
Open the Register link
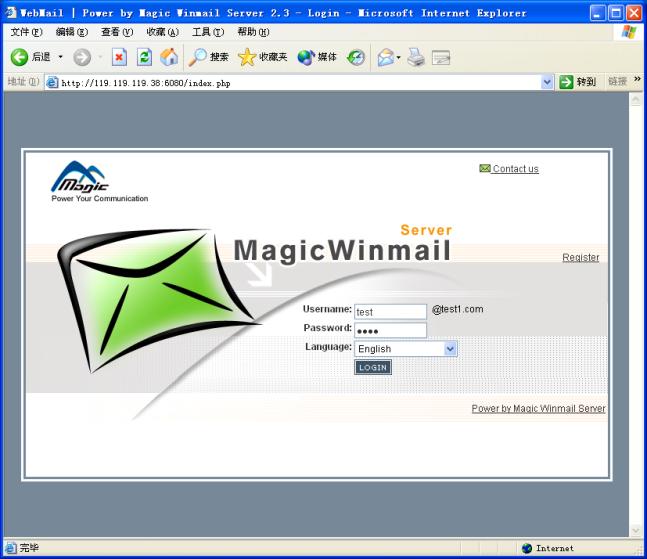pyautogui.click(x=580, y=257)
